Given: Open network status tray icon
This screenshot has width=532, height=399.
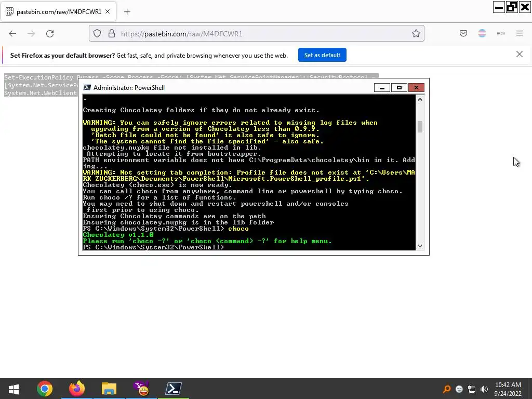Looking at the screenshot, I should pos(472,389).
